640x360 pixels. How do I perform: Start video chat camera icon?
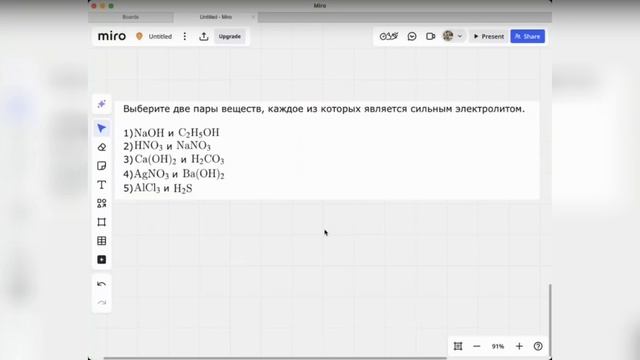coord(430,36)
